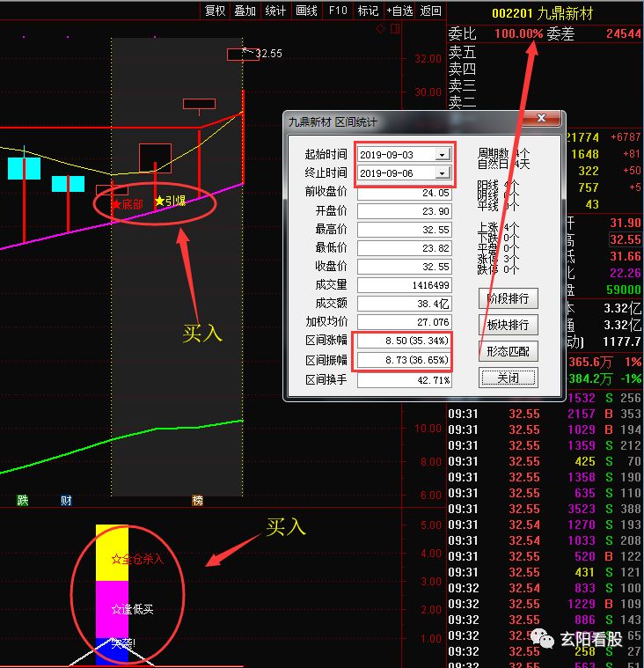
Task: Click the trade row with volume 3523
Action: point(545,509)
